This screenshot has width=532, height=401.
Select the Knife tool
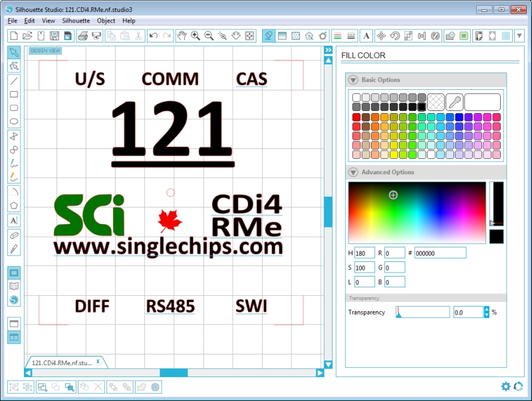click(14, 249)
